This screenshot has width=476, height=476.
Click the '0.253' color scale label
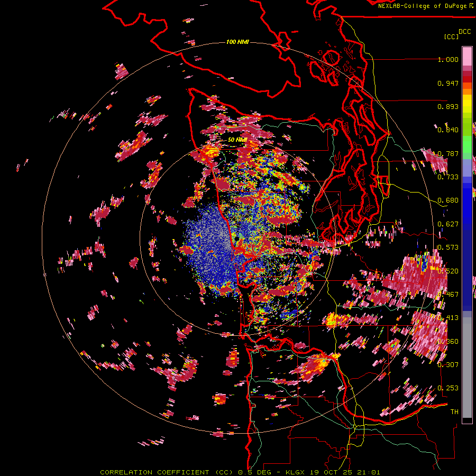448,388
